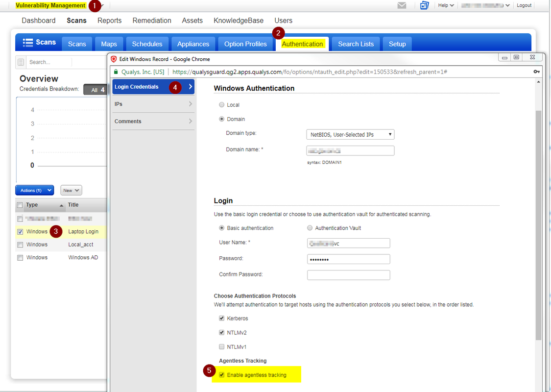Switch to the Authentication tab

(x=302, y=44)
